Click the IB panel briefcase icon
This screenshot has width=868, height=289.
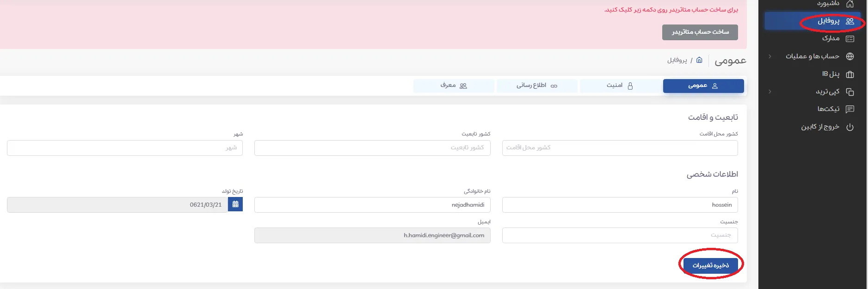coord(850,74)
